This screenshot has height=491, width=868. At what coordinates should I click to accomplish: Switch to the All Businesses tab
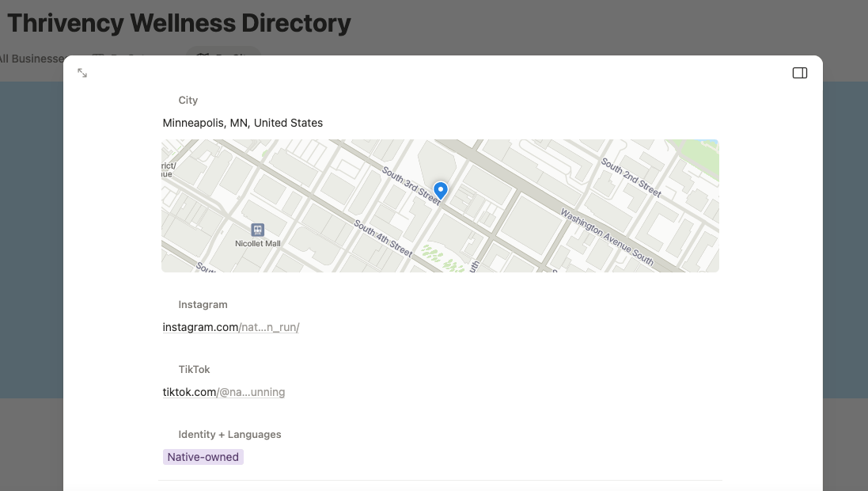tap(32, 59)
